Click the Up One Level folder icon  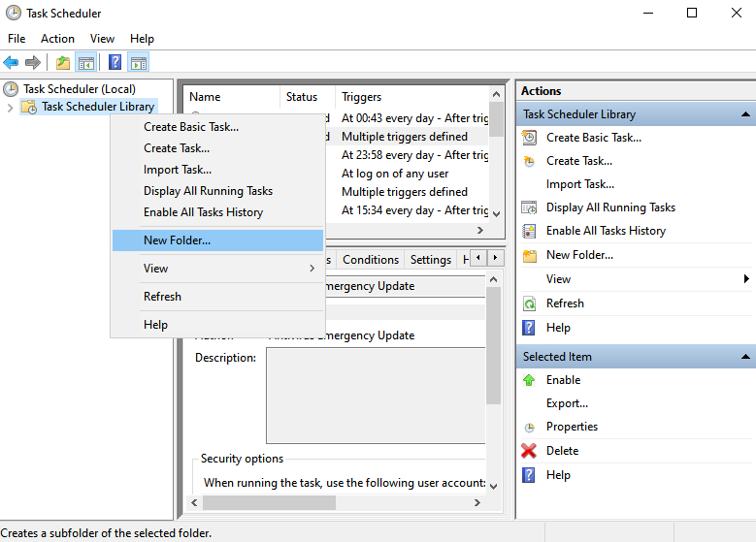(x=63, y=63)
